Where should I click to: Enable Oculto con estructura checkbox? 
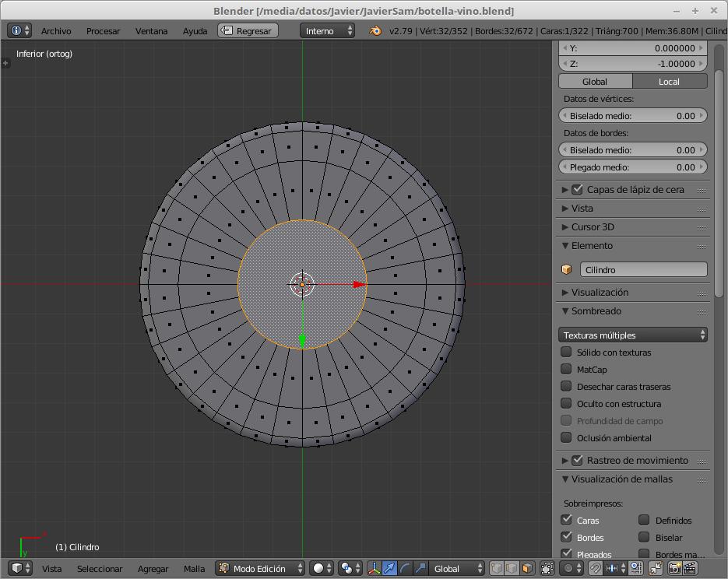pos(566,403)
